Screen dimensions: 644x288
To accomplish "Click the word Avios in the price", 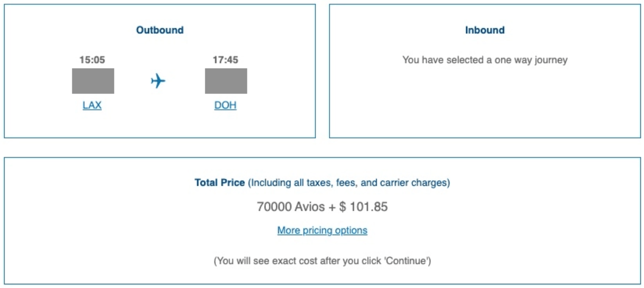I will coord(309,207).
